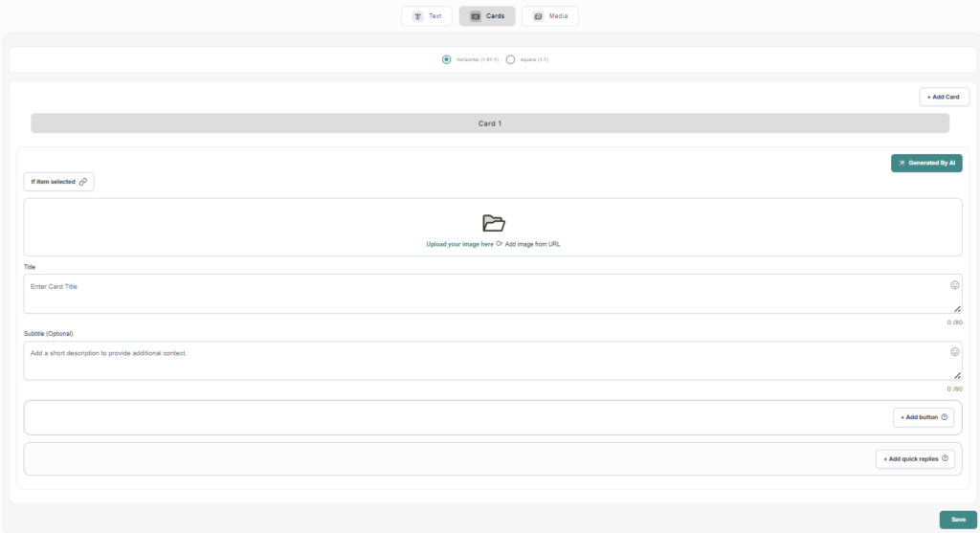Click the Upload your image here link
The height and width of the screenshot is (533, 980).
pos(459,245)
